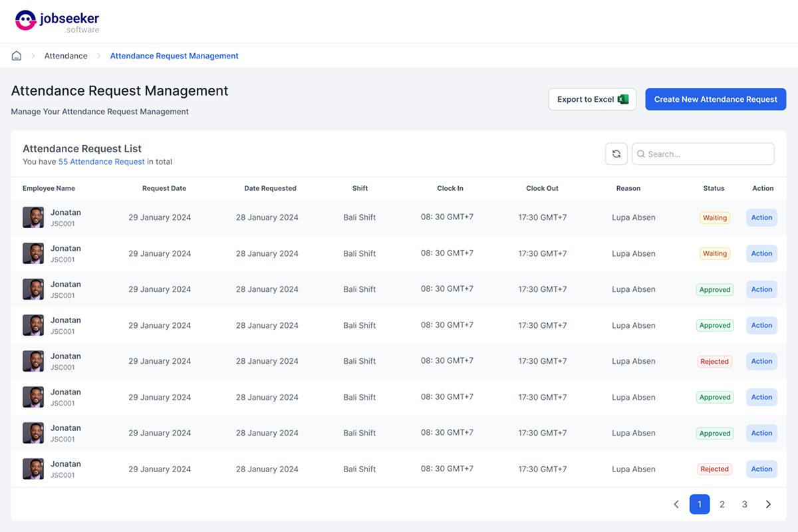798x532 pixels.
Task: Open Action for the last Rejected row
Action: [x=761, y=469]
